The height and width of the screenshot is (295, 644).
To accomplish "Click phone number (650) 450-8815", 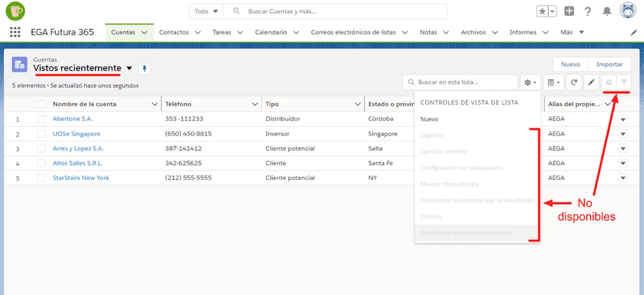I will [x=189, y=134].
